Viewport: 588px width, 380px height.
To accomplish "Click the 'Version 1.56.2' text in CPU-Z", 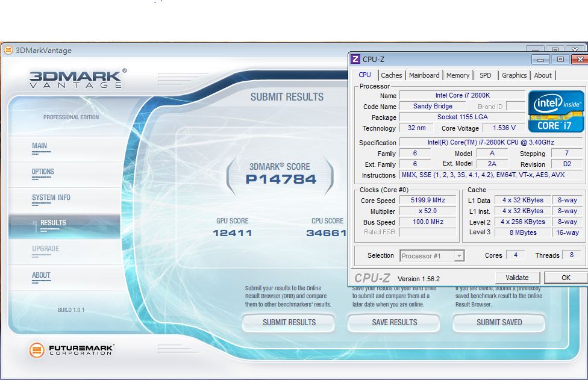I will [x=419, y=279].
